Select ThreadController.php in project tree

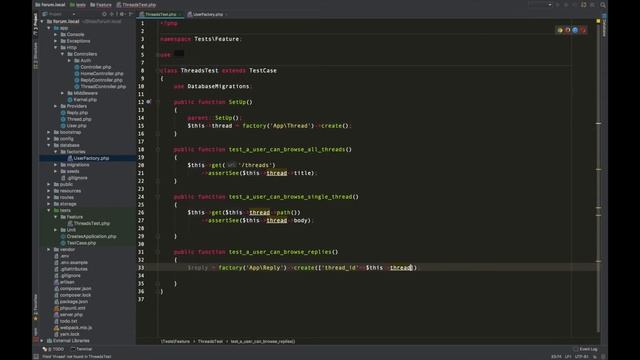tap(103, 87)
